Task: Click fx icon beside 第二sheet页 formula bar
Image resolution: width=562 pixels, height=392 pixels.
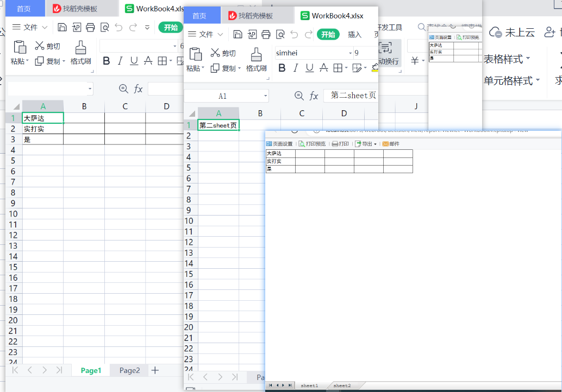Action: click(x=314, y=96)
